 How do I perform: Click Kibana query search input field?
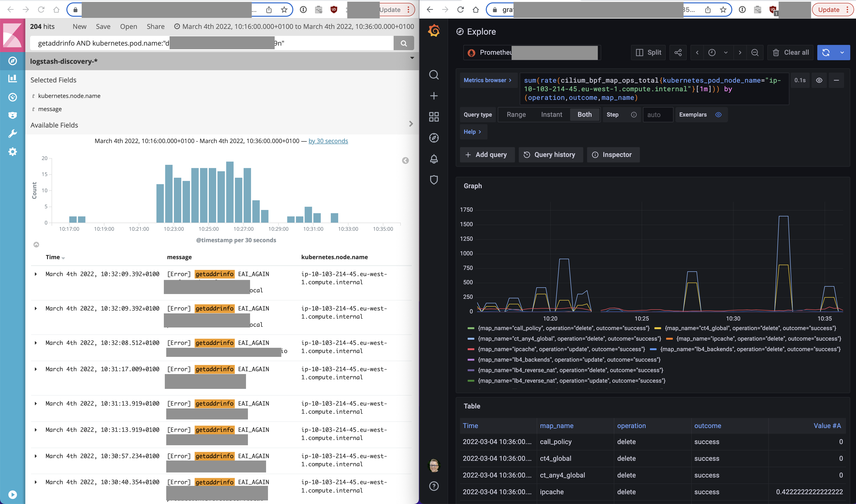[x=212, y=43]
